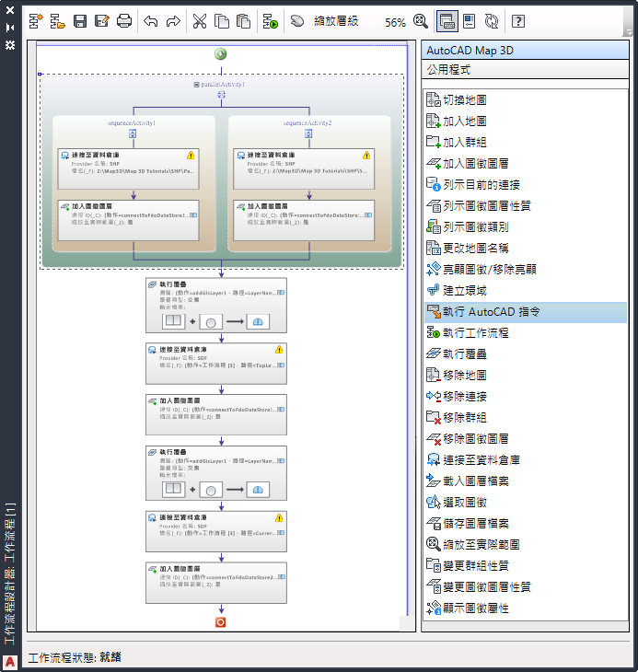Click the zoom magnifier icon
This screenshot has width=638, height=672.
click(x=421, y=21)
